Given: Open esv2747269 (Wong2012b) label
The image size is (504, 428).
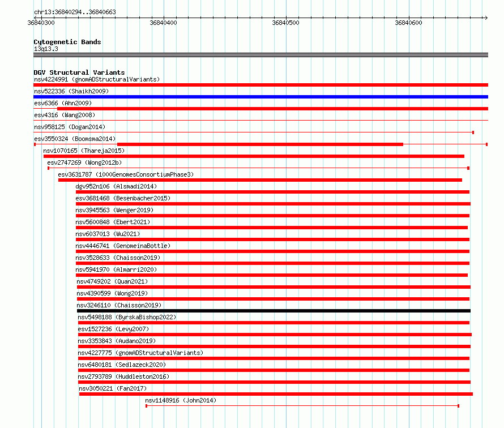Looking at the screenshot, I should (x=84, y=162).
